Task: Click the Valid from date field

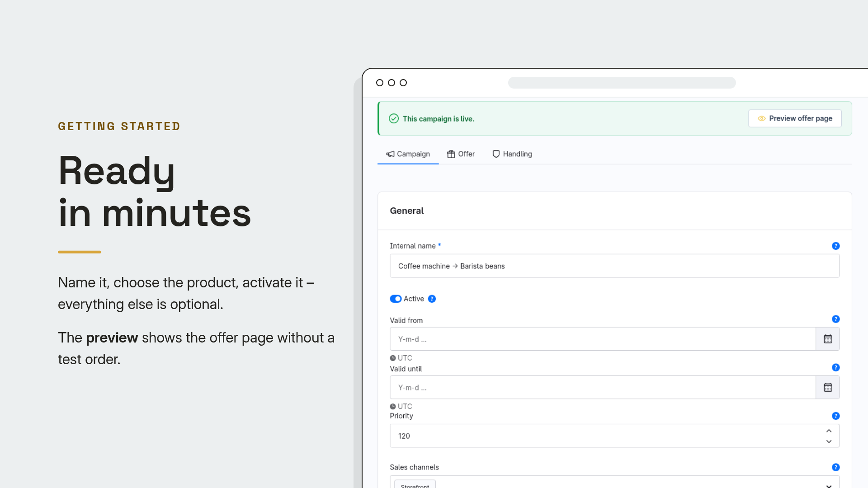Action: click(x=603, y=339)
